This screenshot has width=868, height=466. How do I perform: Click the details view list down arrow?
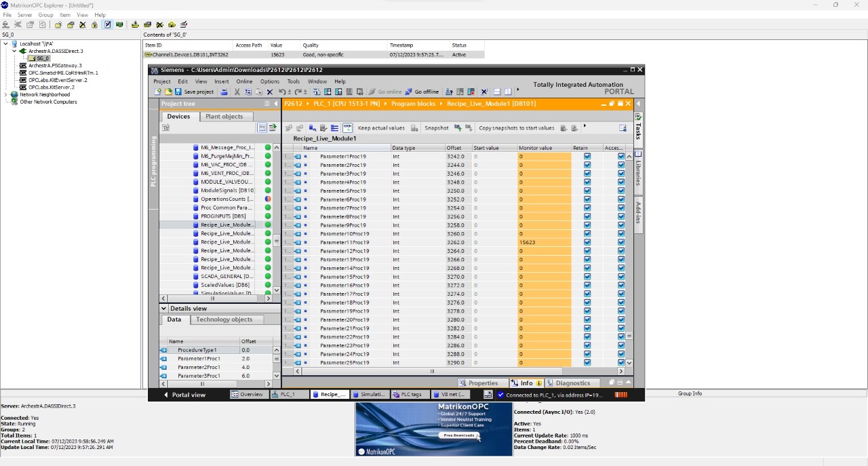tap(277, 375)
